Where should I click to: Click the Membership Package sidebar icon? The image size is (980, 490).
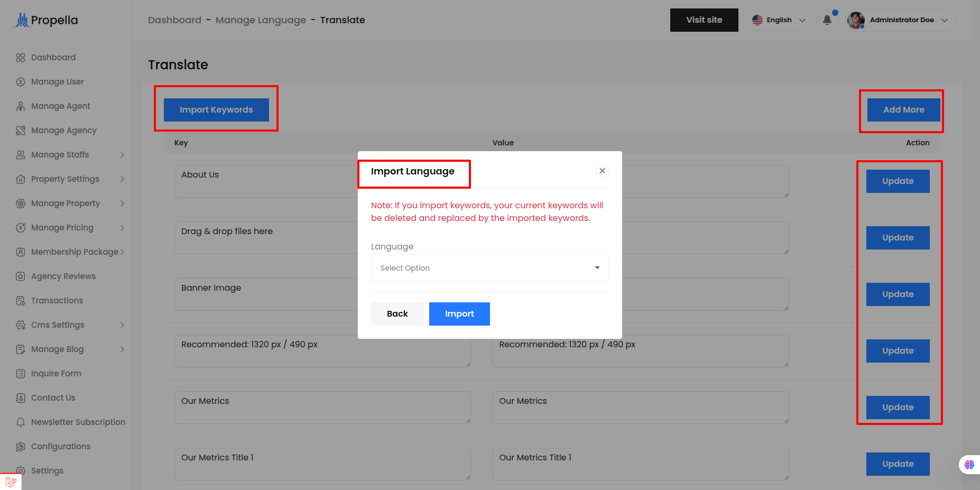pyautogui.click(x=21, y=252)
